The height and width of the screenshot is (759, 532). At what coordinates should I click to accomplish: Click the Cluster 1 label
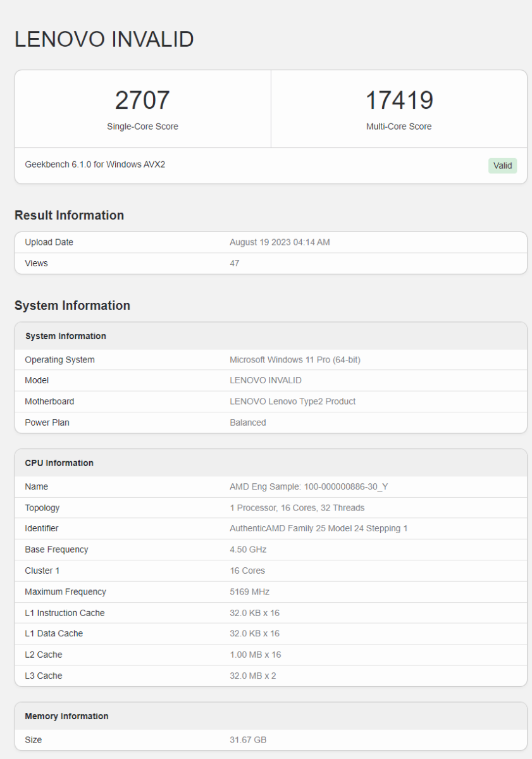pyautogui.click(x=42, y=571)
